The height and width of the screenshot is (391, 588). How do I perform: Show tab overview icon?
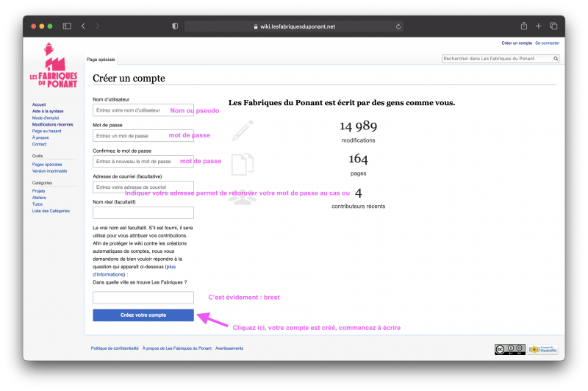[x=553, y=26]
